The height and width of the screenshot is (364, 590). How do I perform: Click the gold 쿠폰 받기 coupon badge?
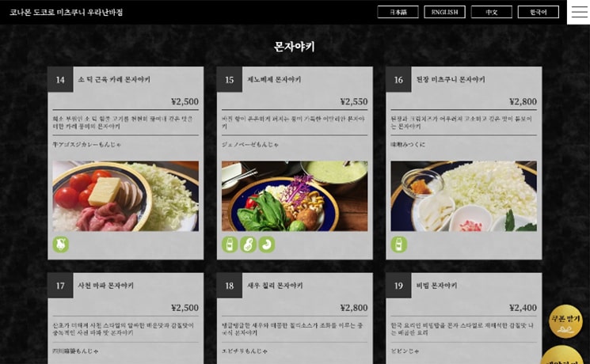click(565, 321)
